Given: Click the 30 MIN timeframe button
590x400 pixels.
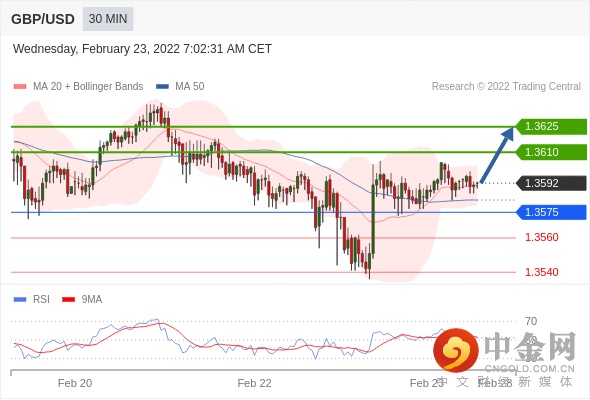Looking at the screenshot, I should 108,19.
